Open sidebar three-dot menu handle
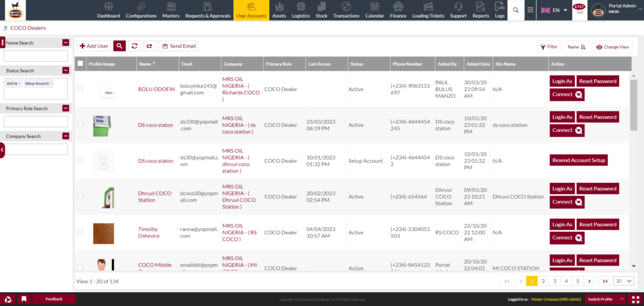The image size is (644, 306). pyautogui.click(x=3, y=43)
